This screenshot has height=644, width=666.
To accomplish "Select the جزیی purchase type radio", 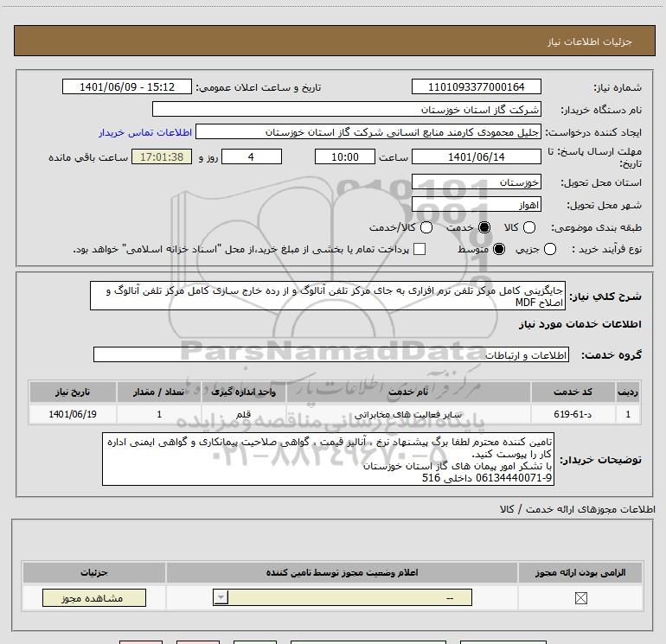I will pyautogui.click(x=550, y=249).
